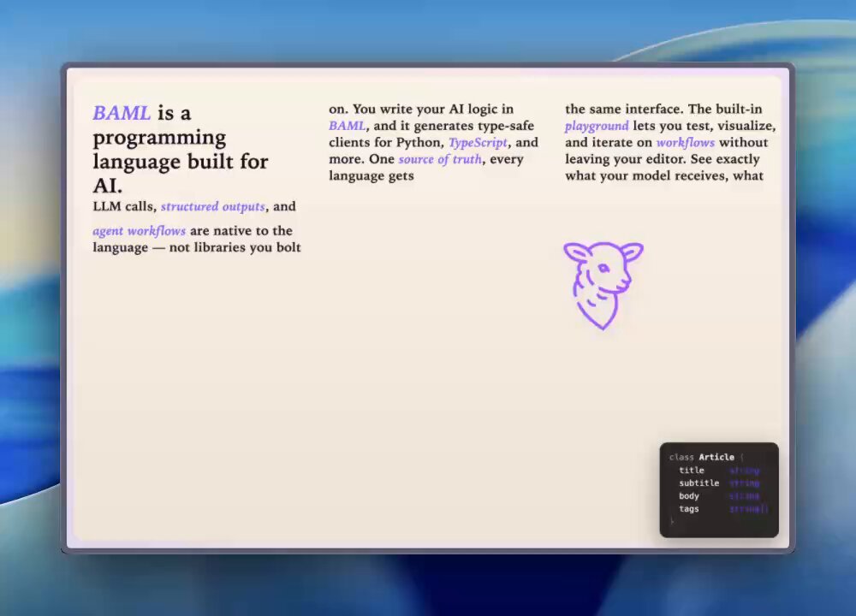Open the playground link

pyautogui.click(x=597, y=126)
